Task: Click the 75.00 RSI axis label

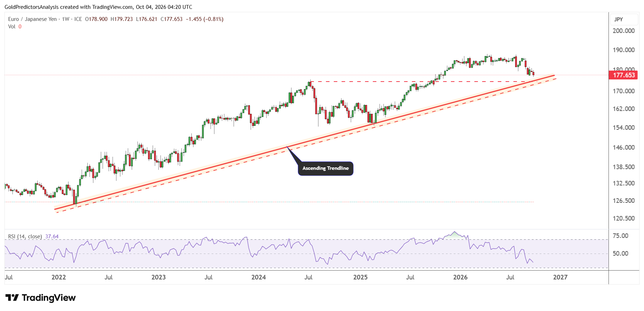Action: tap(621, 236)
